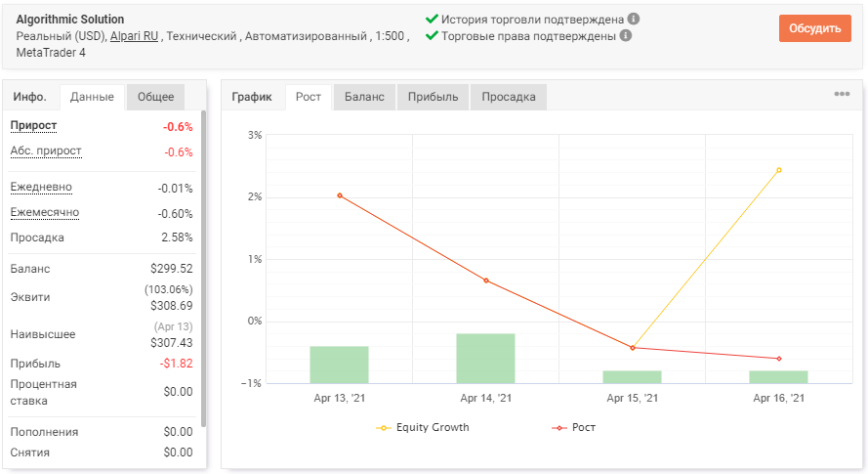Screen dimensions: 868x474
Task: Click the Ежемесячно value -0.60%
Action: point(176,214)
